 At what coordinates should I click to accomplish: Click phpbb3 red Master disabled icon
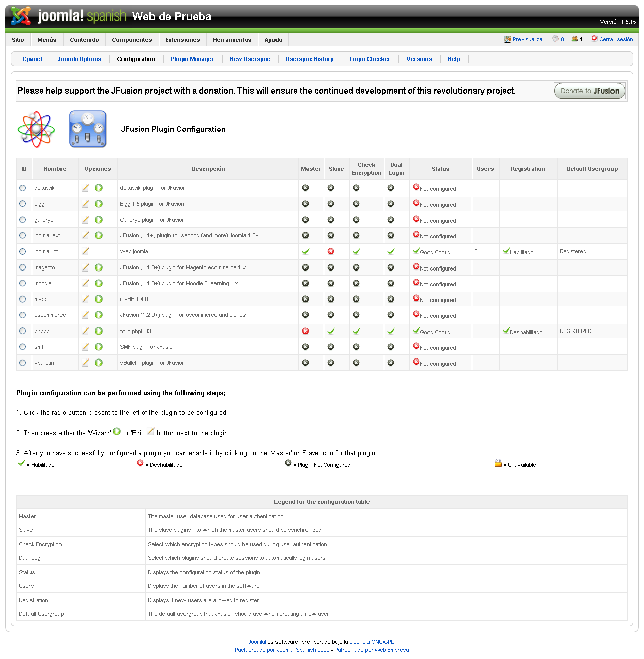point(305,331)
